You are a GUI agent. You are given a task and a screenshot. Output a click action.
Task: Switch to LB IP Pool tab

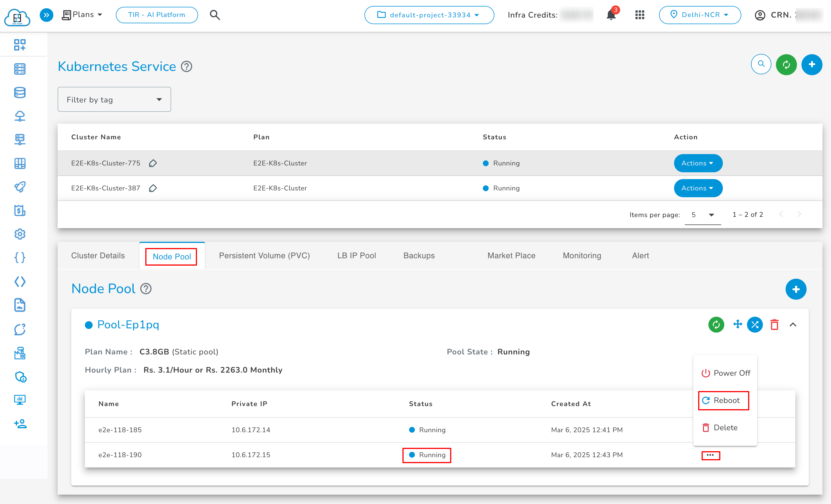pyautogui.click(x=356, y=255)
